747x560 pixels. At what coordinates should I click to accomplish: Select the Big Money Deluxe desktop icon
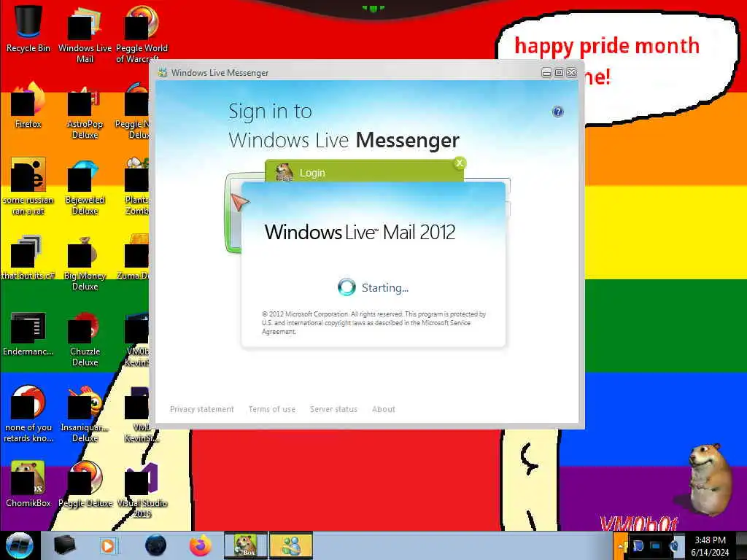pyautogui.click(x=85, y=262)
